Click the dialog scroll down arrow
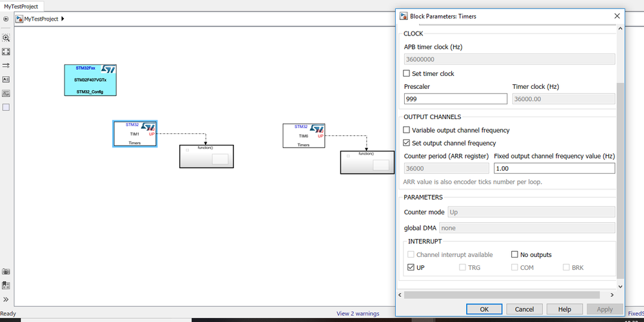Image resolution: width=644 pixels, height=322 pixels. click(620, 287)
